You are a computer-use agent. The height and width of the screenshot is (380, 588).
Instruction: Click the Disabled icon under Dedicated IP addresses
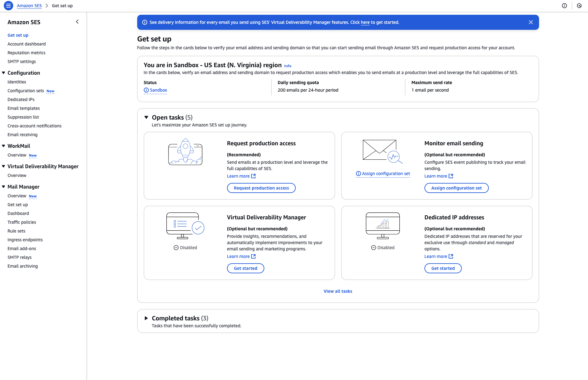[x=374, y=248]
